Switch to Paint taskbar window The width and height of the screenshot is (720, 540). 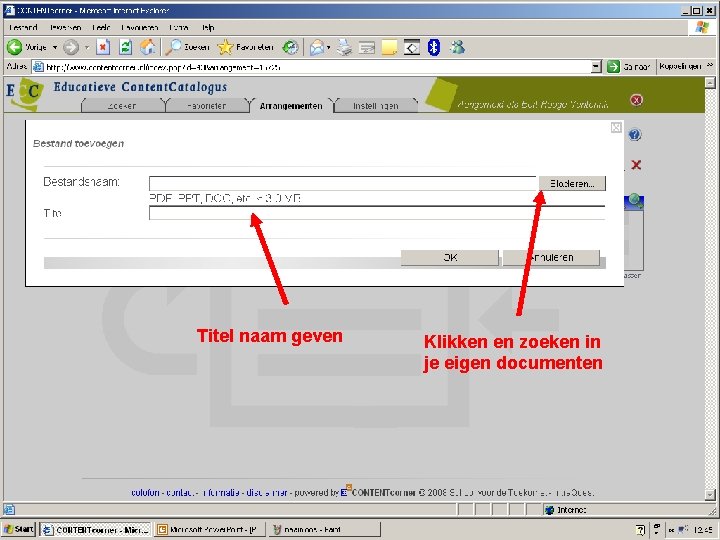point(324,529)
